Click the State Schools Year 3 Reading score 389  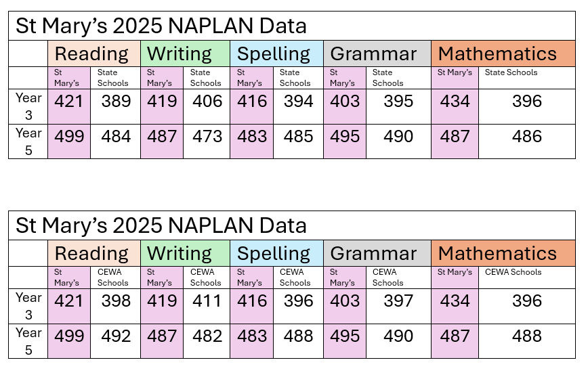(115, 102)
